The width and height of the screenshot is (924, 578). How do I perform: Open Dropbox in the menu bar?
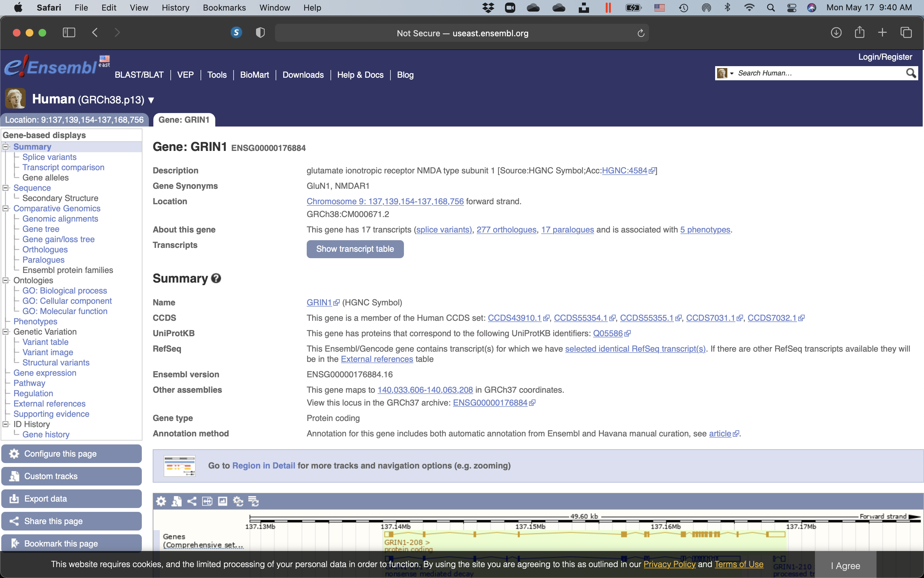488,8
